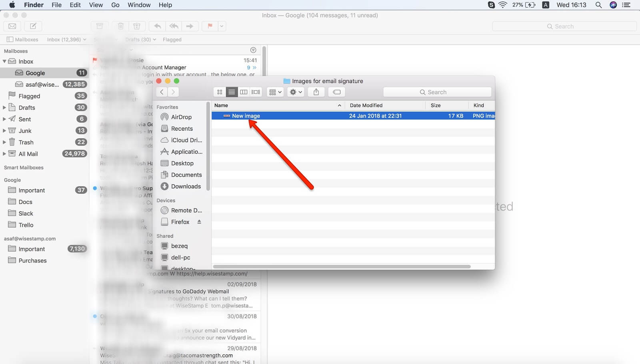Click the Finder window search field
This screenshot has width=640, height=364.
click(437, 92)
